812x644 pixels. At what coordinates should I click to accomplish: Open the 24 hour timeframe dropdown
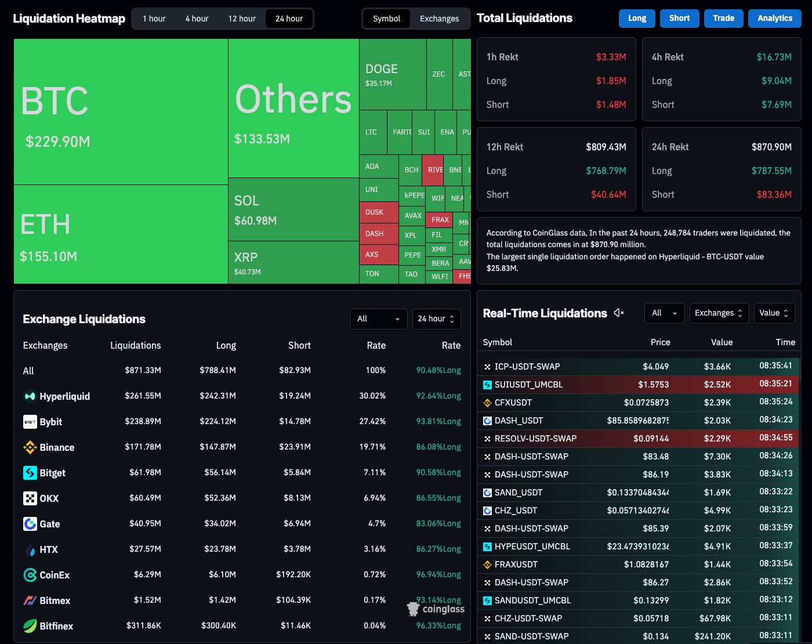tap(436, 319)
